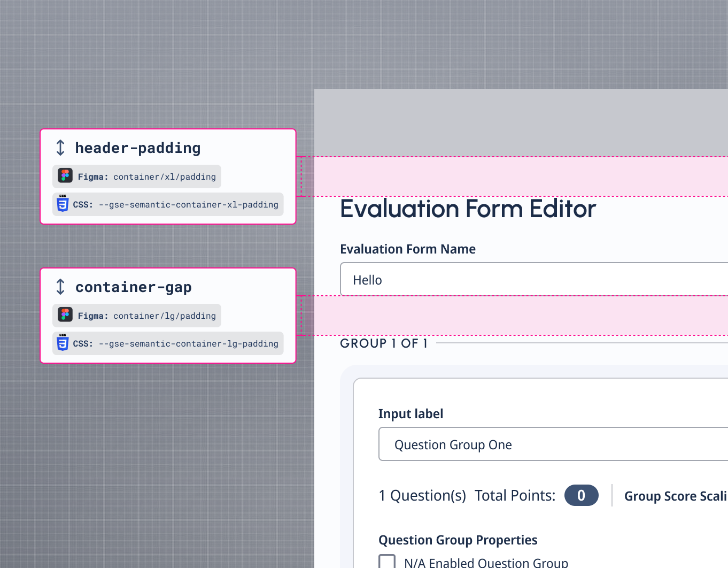The width and height of the screenshot is (728, 568).
Task: Select the Group Score Scaling label
Action: pyautogui.click(x=675, y=496)
